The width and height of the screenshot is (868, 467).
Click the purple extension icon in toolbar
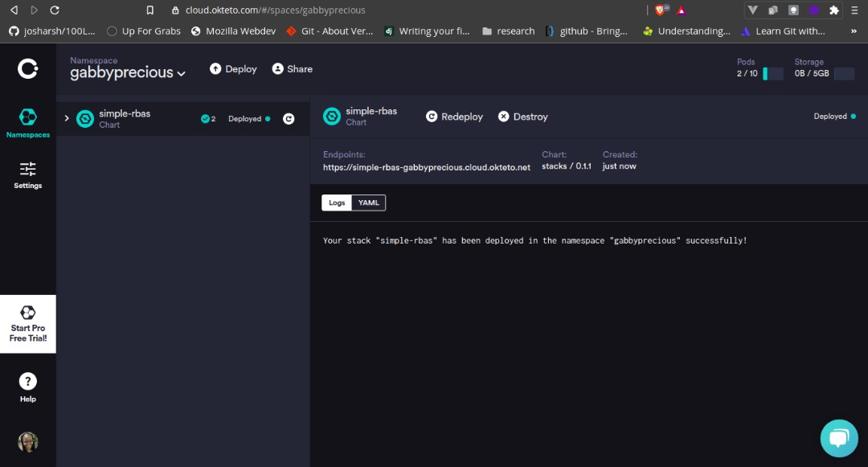tap(813, 10)
